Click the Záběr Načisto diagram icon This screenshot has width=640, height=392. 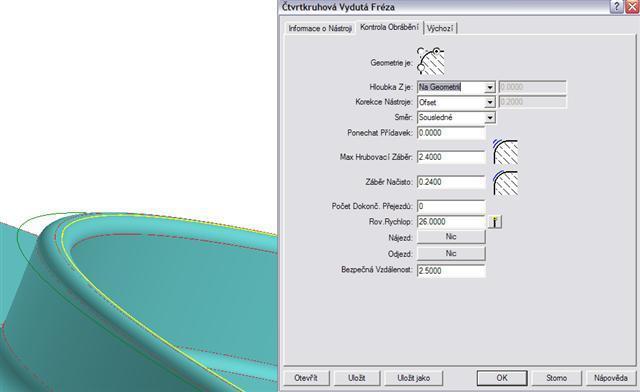point(505,183)
